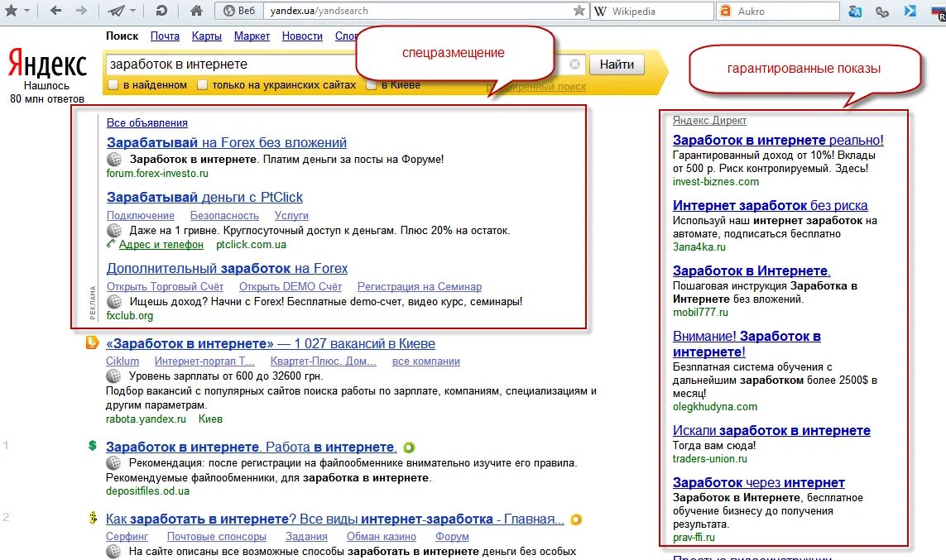Open ad 'Зарабатывай деньги с PtClick'
Image resolution: width=946 pixels, height=560 pixels.
click(x=204, y=198)
